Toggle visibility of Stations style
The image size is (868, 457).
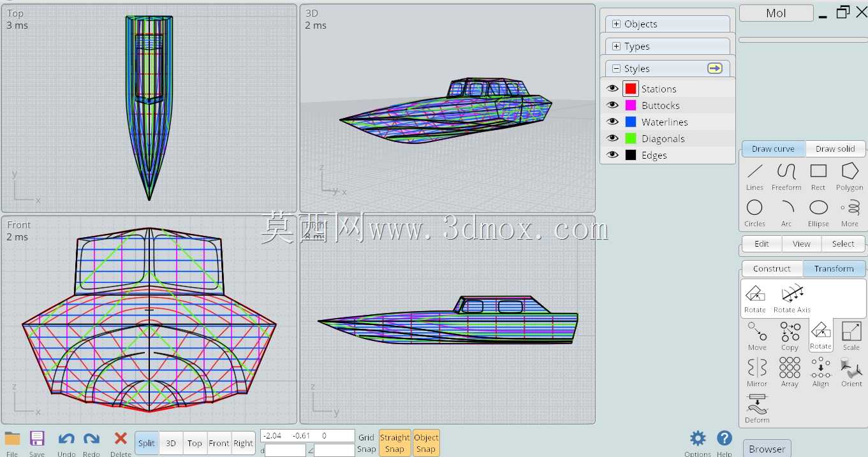613,89
